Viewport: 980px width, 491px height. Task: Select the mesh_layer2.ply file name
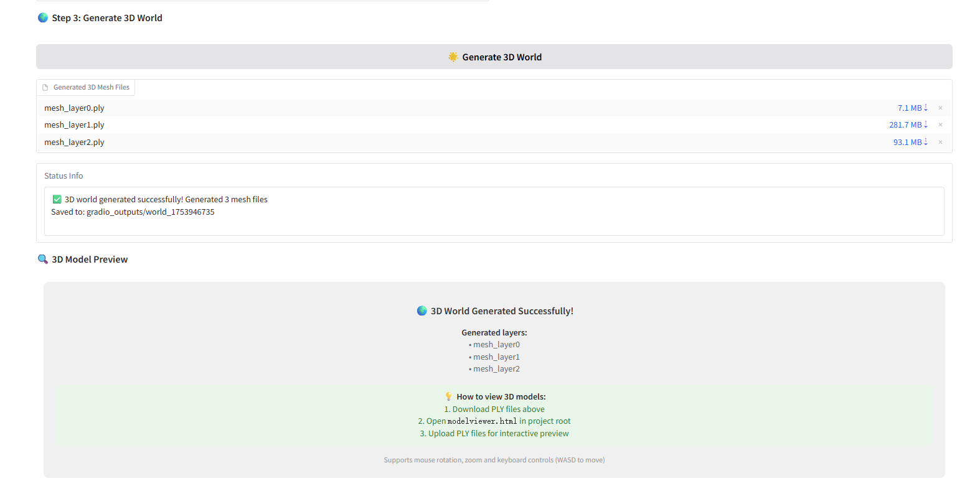point(74,143)
